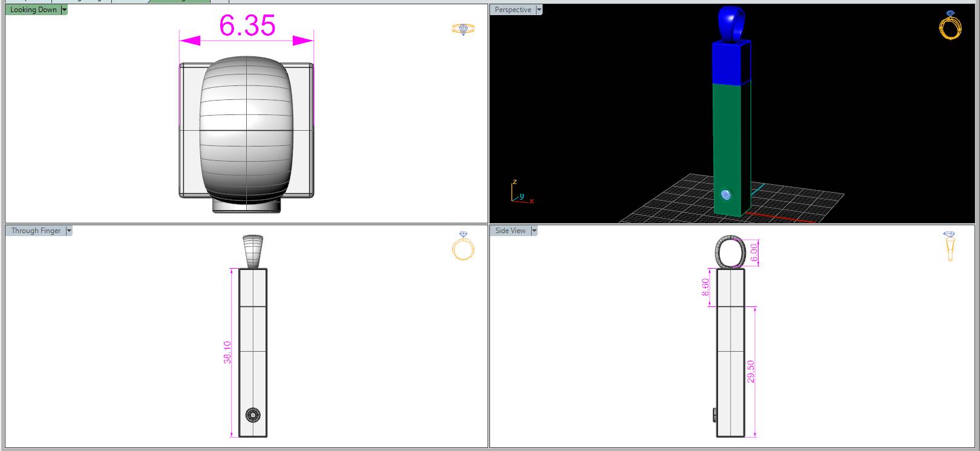Open the Through Finger viewport dropdown arrow
Viewport: 980px width, 451px height.
pos(69,231)
